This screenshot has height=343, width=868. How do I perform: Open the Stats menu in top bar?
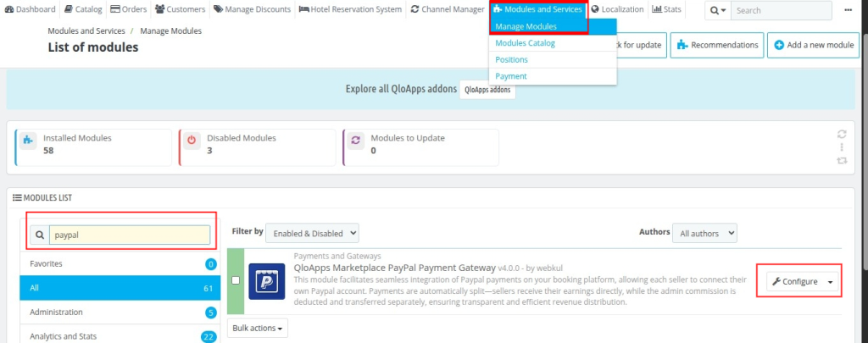click(666, 9)
